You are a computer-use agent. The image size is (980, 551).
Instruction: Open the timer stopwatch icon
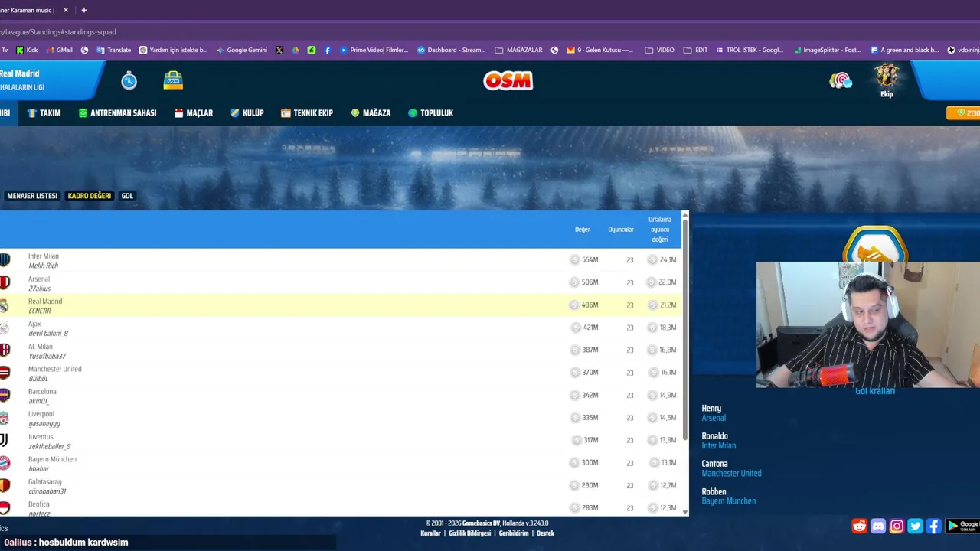coord(129,80)
